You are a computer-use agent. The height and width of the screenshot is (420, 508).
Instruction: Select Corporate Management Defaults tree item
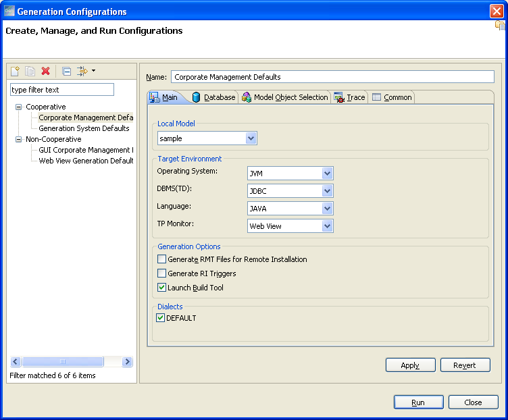tap(86, 117)
